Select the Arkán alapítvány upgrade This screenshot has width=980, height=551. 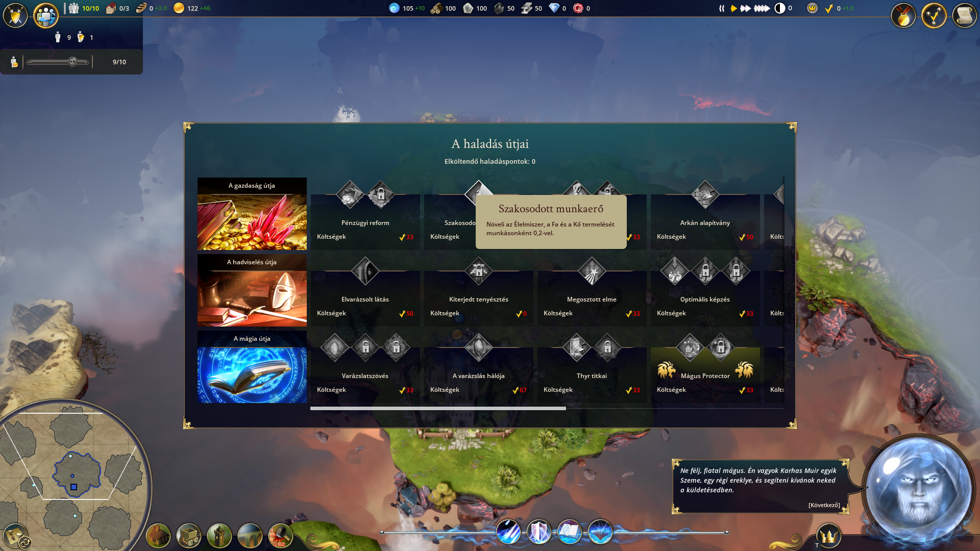point(705,222)
